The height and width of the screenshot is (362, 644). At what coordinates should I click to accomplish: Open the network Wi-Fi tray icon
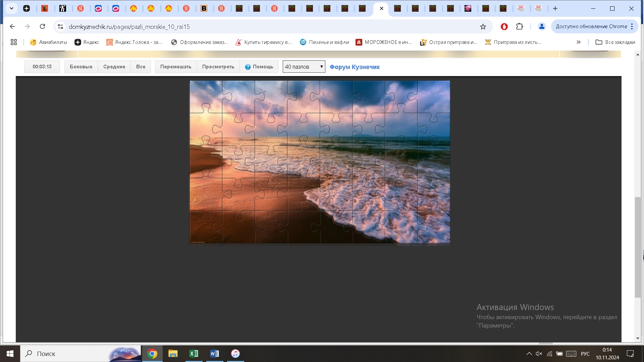[x=549, y=354]
